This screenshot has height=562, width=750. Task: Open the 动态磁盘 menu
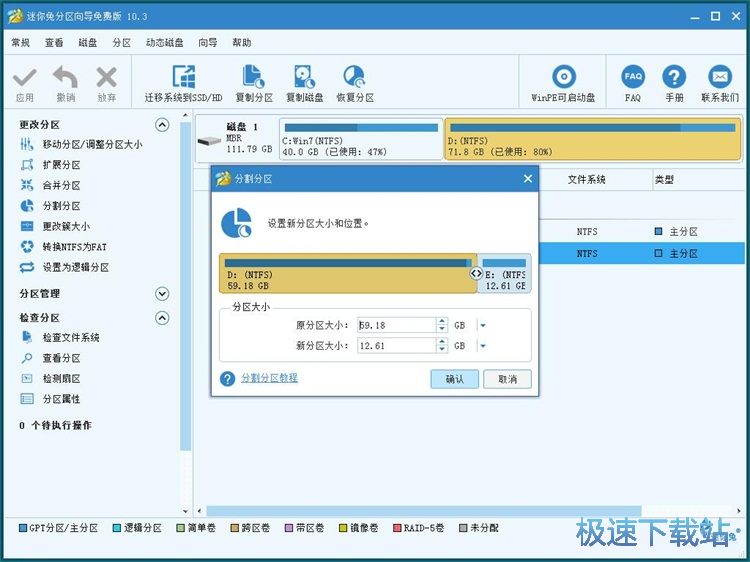[165, 43]
